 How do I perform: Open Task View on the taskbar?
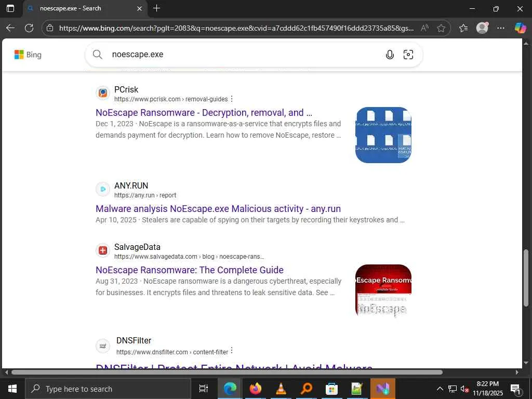(203, 389)
